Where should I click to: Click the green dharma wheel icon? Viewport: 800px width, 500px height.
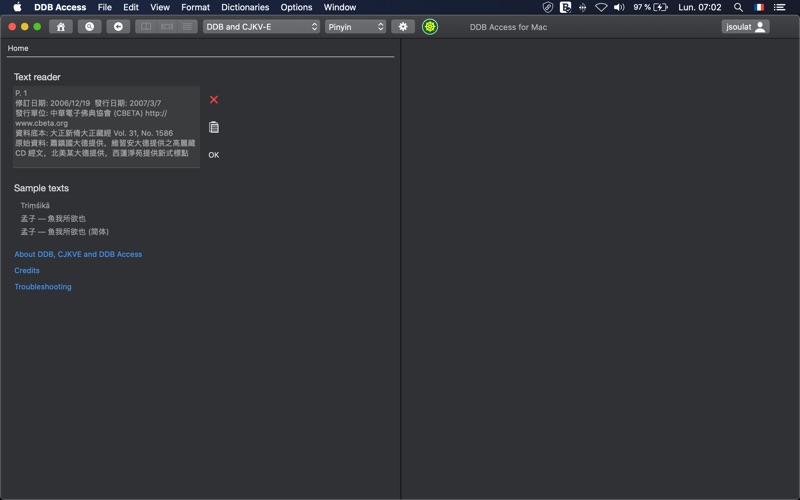(430, 27)
